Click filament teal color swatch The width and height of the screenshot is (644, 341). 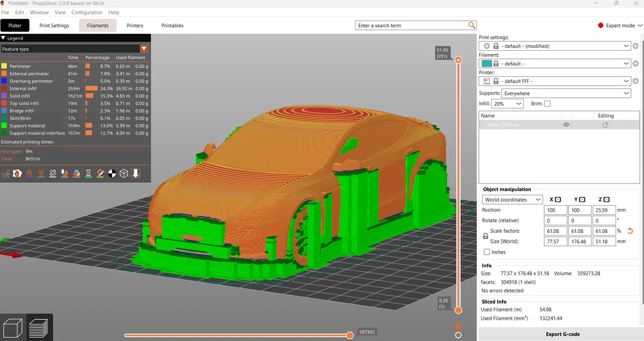(x=487, y=64)
